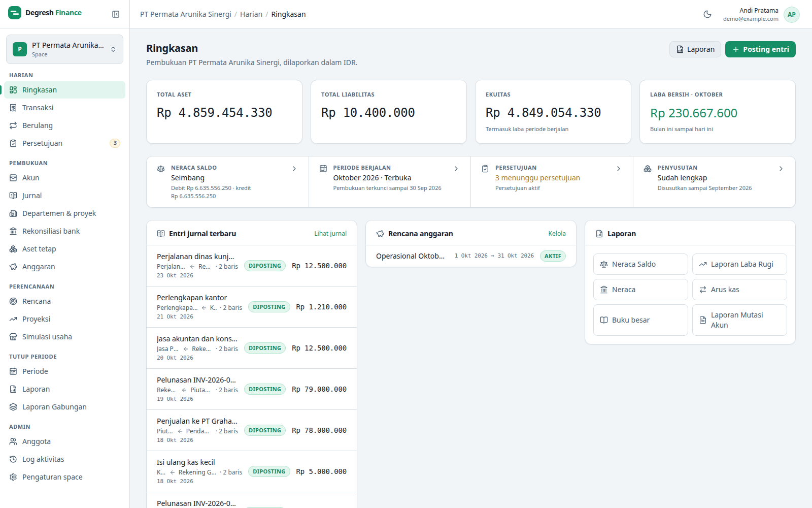This screenshot has height=508, width=812.
Task: Toggle dark mode moon icon
Action: pyautogui.click(x=707, y=14)
